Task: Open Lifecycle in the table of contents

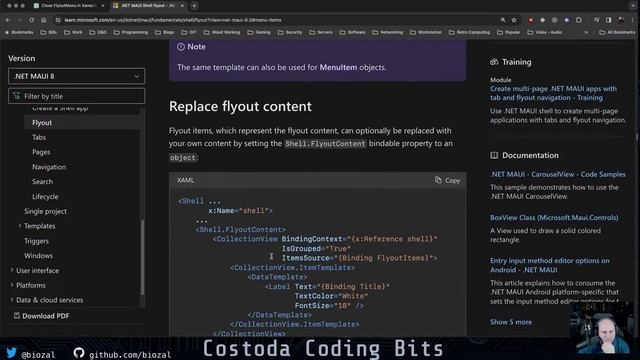Action: [x=45, y=196]
